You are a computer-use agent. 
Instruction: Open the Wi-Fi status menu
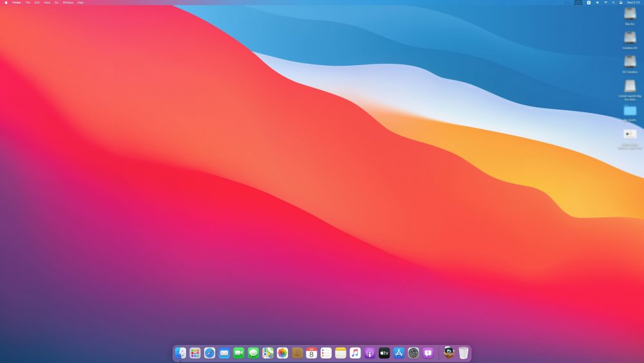click(x=605, y=3)
